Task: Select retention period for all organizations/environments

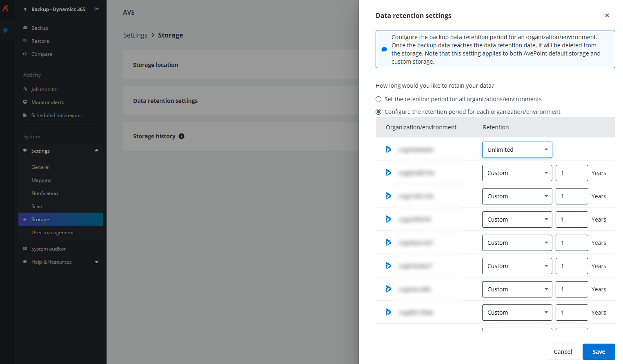Action: (x=378, y=99)
